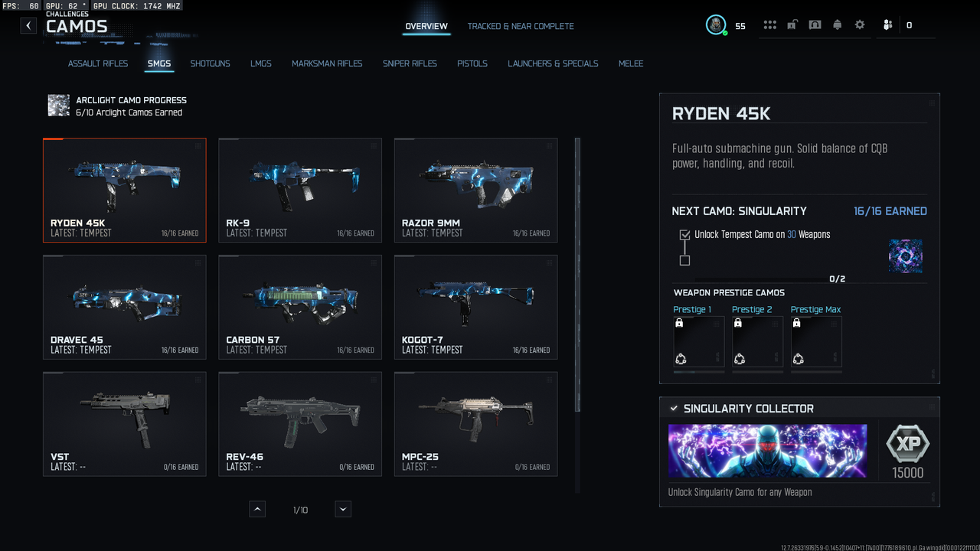980x551 pixels.
Task: Click the XP 15000 reward badge
Action: click(x=908, y=452)
